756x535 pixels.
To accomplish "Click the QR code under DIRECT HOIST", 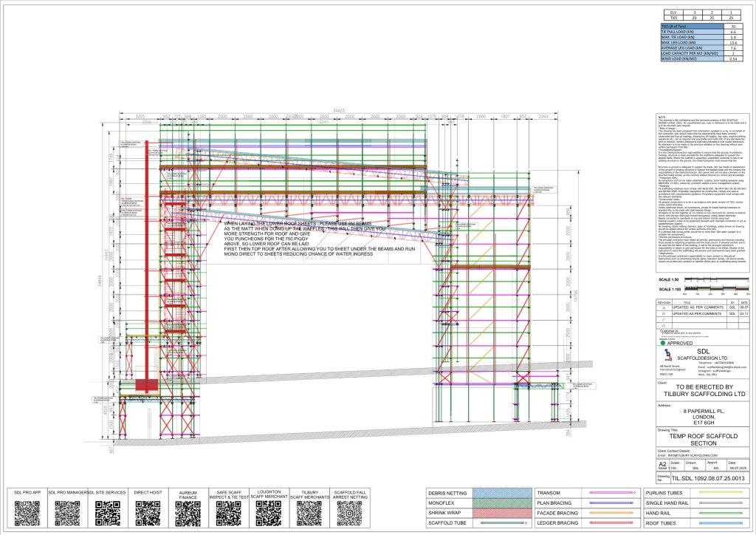I will pos(148,513).
